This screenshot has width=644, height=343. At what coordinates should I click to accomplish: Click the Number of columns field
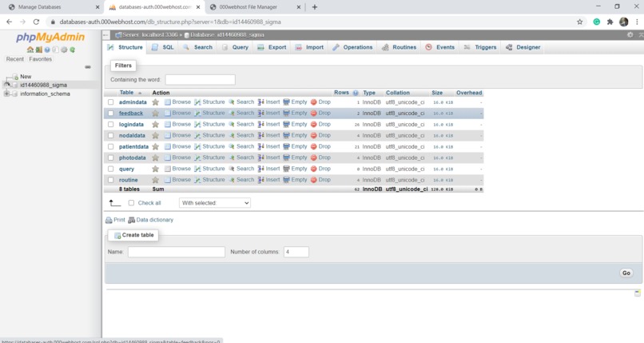pos(296,252)
